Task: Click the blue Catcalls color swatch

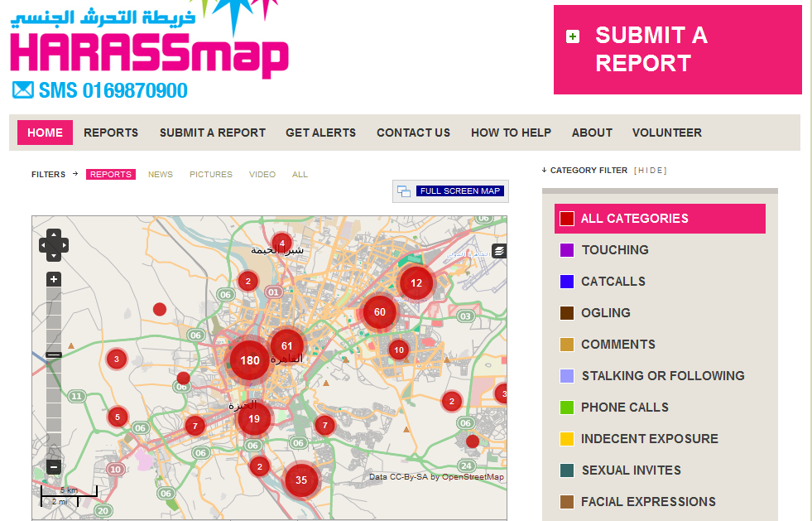Action: tap(567, 282)
